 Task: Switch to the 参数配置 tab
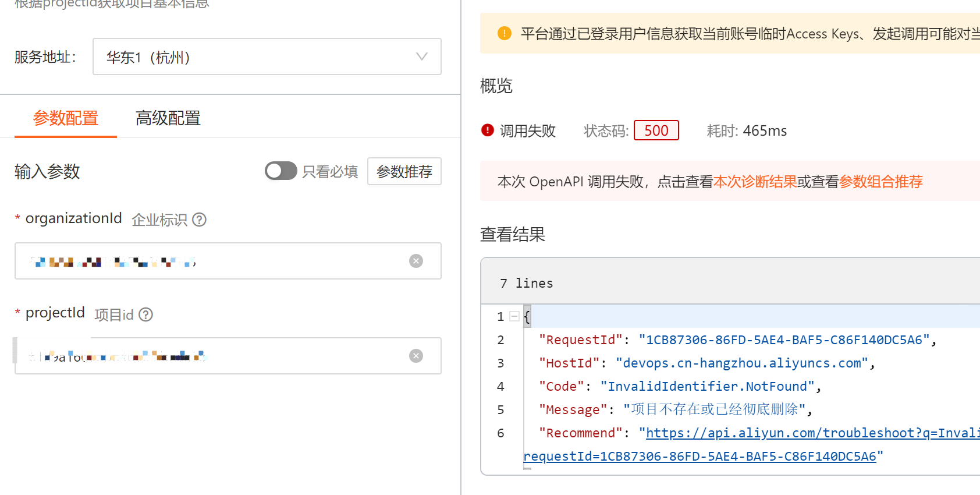(66, 118)
